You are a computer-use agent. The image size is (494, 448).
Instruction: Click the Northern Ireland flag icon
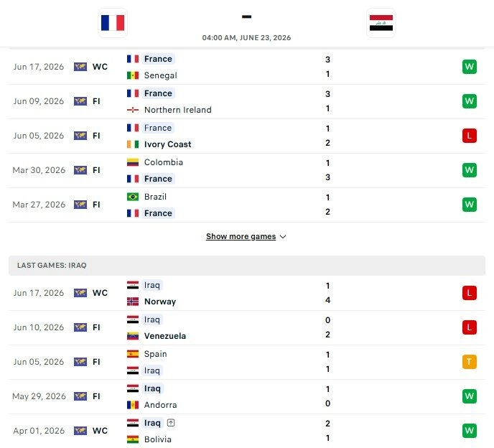133,110
